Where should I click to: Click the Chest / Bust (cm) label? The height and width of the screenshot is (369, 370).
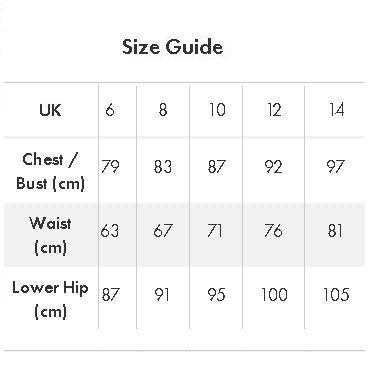pyautogui.click(x=50, y=172)
